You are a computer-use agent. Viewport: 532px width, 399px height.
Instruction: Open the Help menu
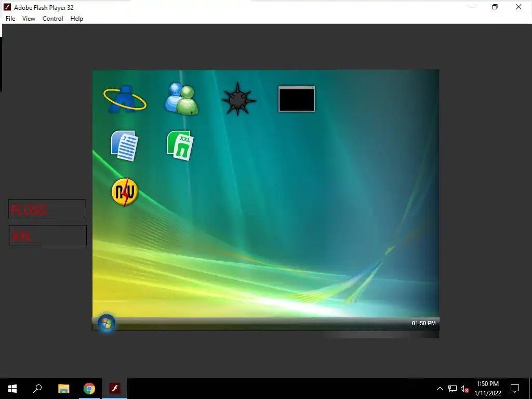tap(77, 19)
